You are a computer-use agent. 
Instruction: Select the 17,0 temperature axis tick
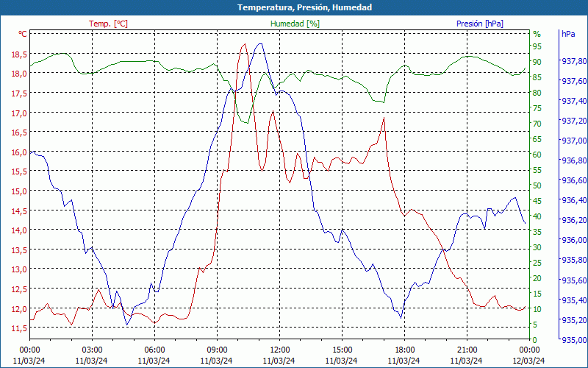click(19, 113)
